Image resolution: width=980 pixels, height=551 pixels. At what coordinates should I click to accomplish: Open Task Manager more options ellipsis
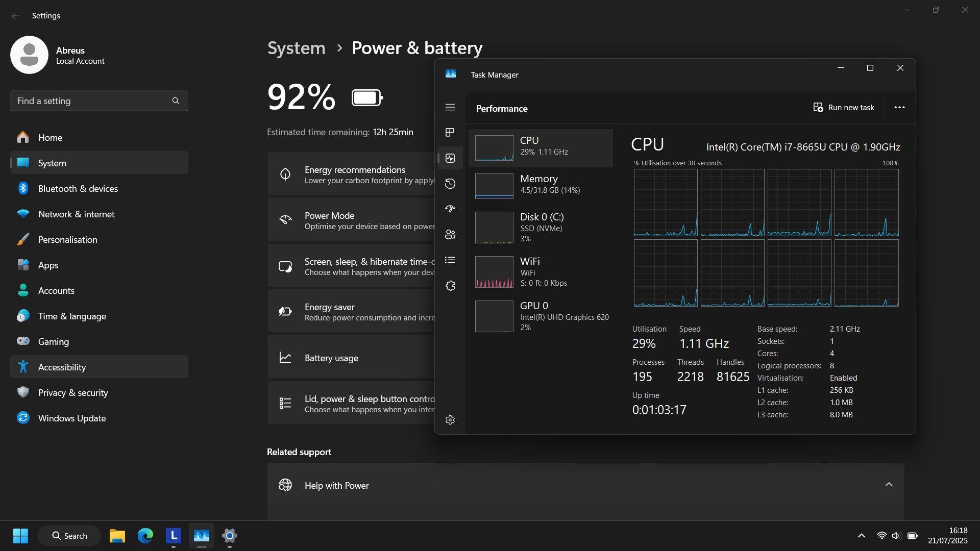(899, 108)
